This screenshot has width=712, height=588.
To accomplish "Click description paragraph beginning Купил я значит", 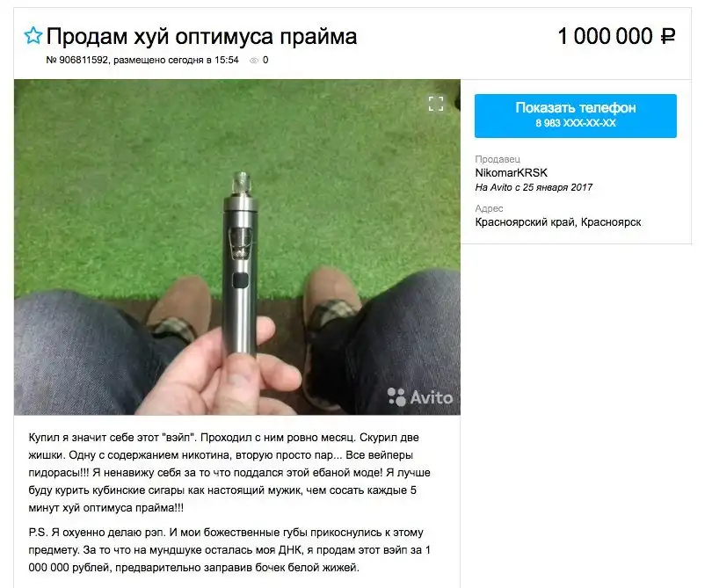I will tap(229, 473).
